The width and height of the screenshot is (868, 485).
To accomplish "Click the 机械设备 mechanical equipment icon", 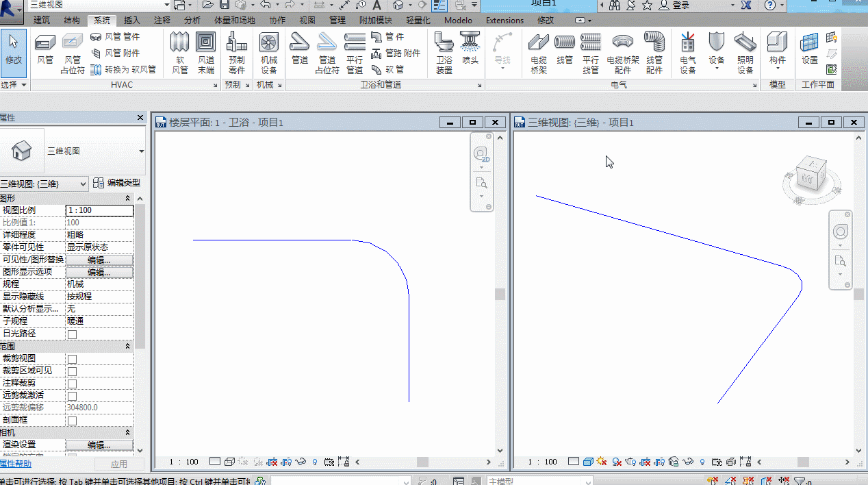I will coord(269,53).
